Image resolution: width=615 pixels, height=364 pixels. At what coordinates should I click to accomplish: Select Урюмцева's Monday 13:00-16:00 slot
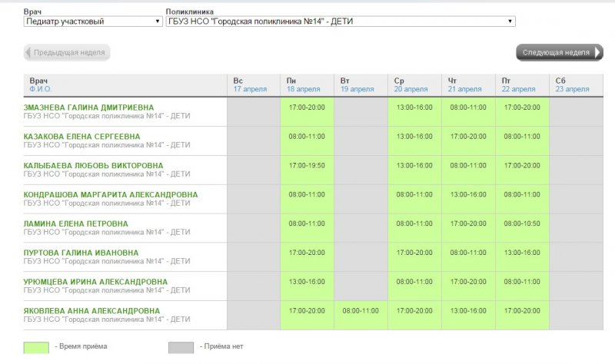pyautogui.click(x=307, y=286)
